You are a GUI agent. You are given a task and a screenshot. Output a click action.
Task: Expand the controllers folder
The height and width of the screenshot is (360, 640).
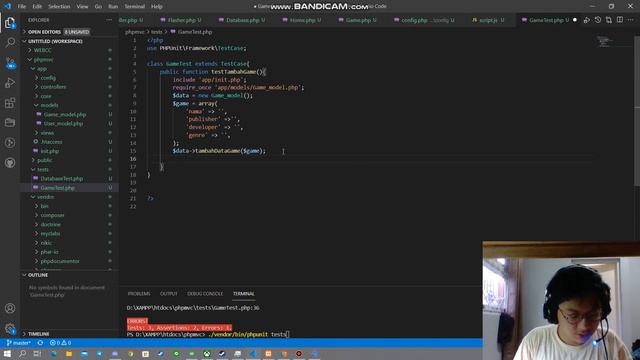(70, 87)
